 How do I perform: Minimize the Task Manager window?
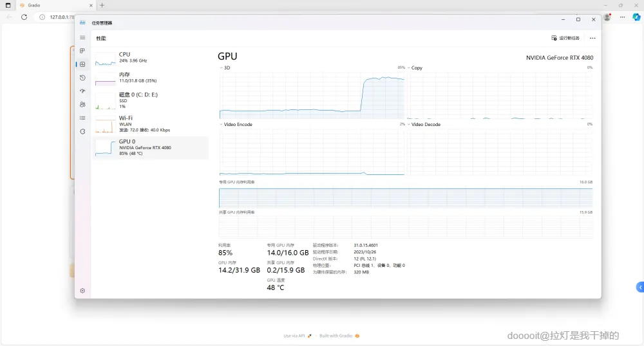point(563,20)
